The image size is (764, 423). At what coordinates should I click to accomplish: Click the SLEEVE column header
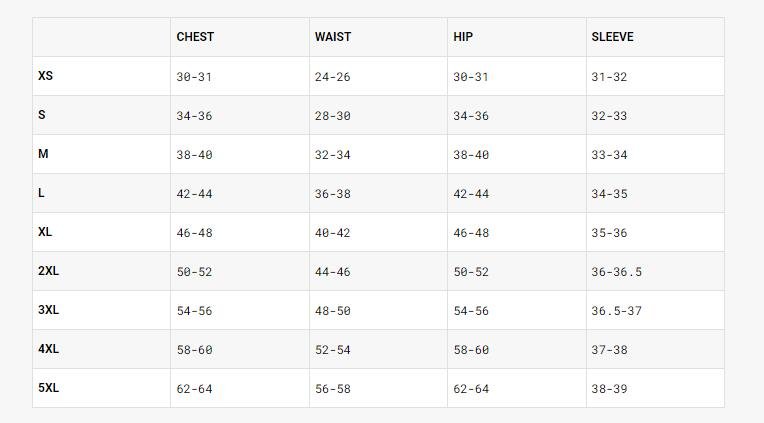(612, 37)
